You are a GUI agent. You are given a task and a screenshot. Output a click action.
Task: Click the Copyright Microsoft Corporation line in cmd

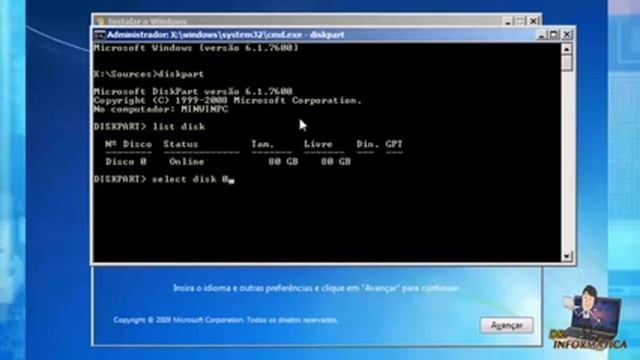coord(227,100)
